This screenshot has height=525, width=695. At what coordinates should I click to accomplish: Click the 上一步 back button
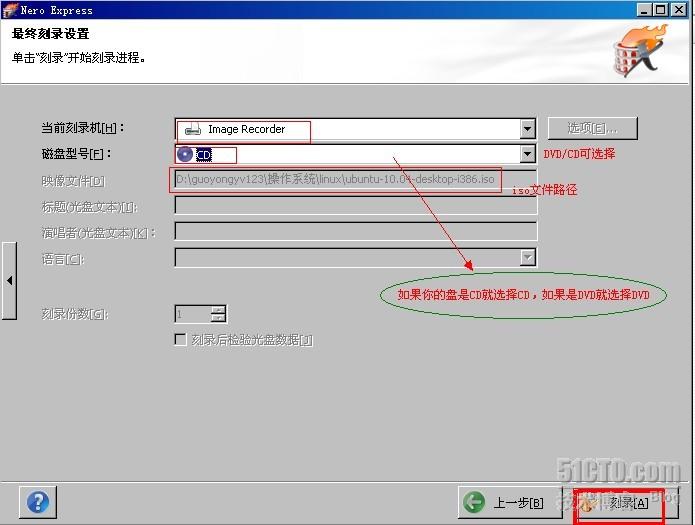point(509,502)
